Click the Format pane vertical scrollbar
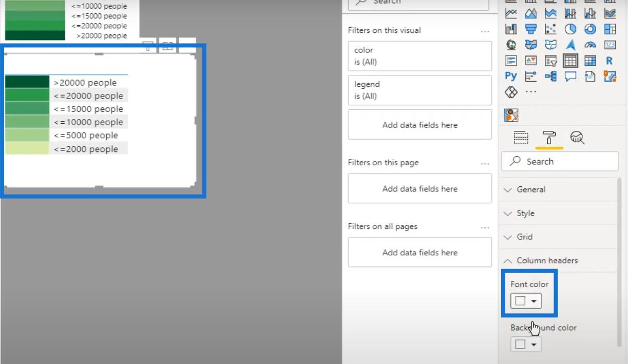 point(619,262)
